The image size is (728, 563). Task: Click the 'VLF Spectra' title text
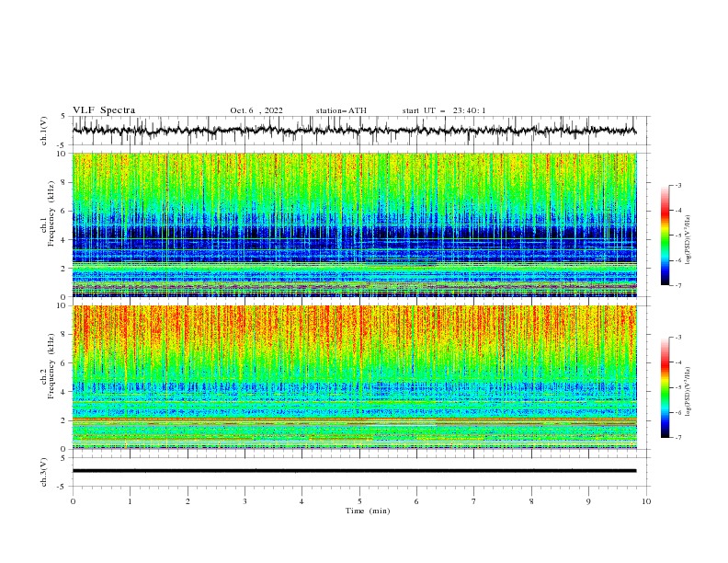(x=104, y=110)
